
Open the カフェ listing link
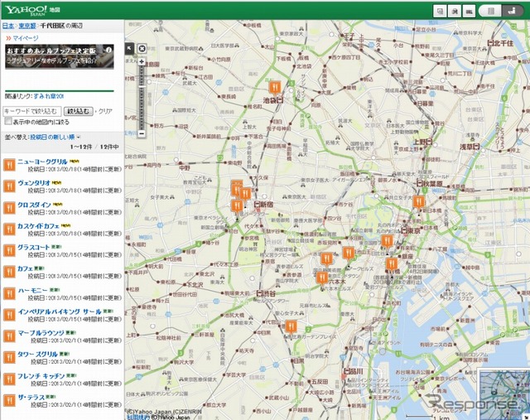click(x=25, y=268)
